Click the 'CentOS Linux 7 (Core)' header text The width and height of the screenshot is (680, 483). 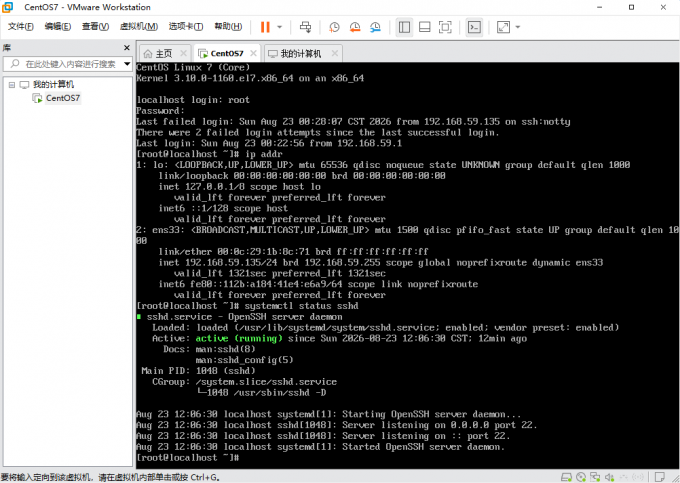[x=193, y=67]
